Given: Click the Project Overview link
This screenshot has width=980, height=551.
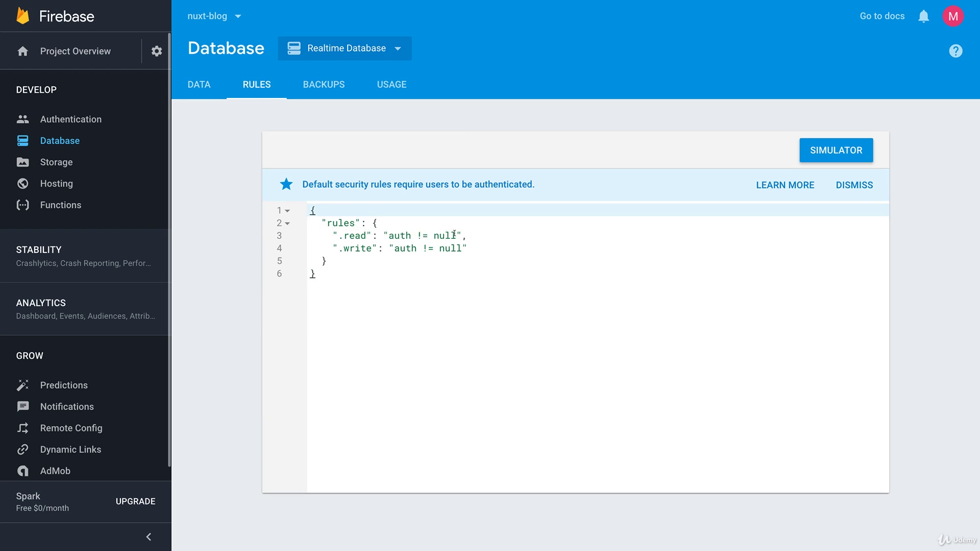Looking at the screenshot, I should [75, 51].
